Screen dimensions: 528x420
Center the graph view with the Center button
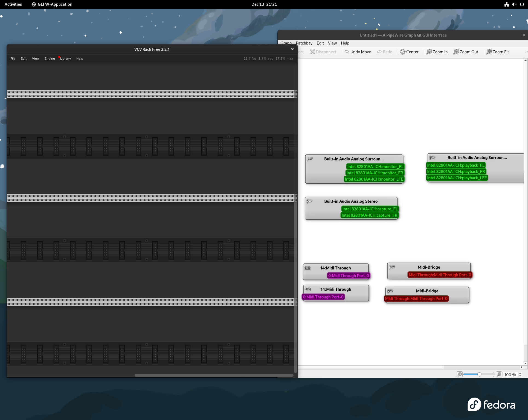409,52
